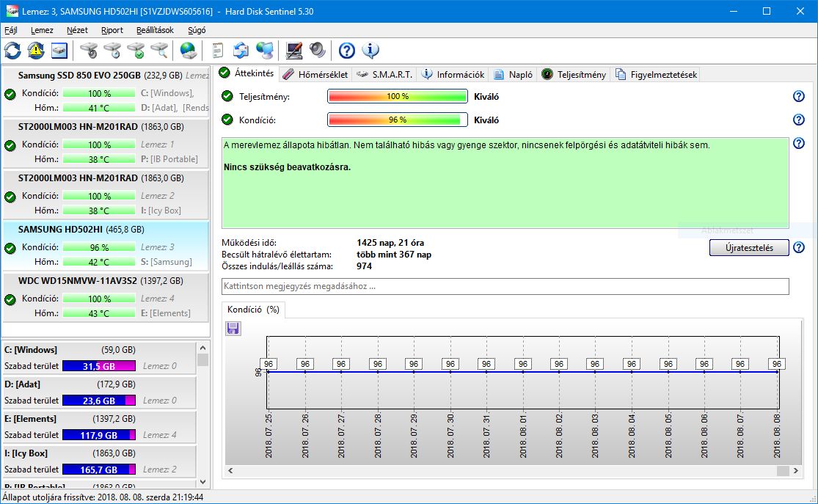Click the blue question mark help toolbar icon
The height and width of the screenshot is (504, 818).
(x=346, y=51)
